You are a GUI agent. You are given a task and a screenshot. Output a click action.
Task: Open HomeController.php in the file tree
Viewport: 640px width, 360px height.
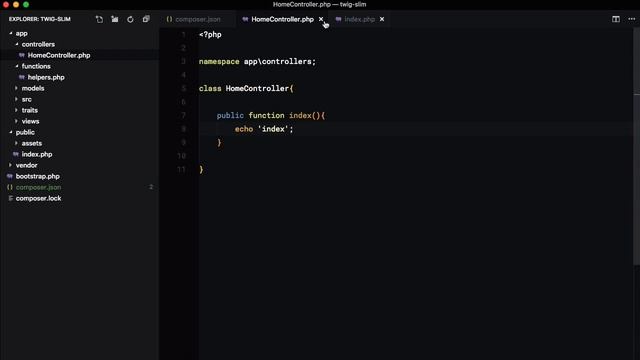pyautogui.click(x=59, y=55)
